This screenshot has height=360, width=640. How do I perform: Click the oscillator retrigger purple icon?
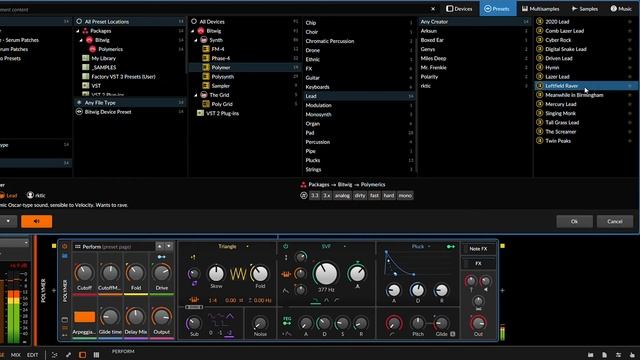(x=194, y=283)
